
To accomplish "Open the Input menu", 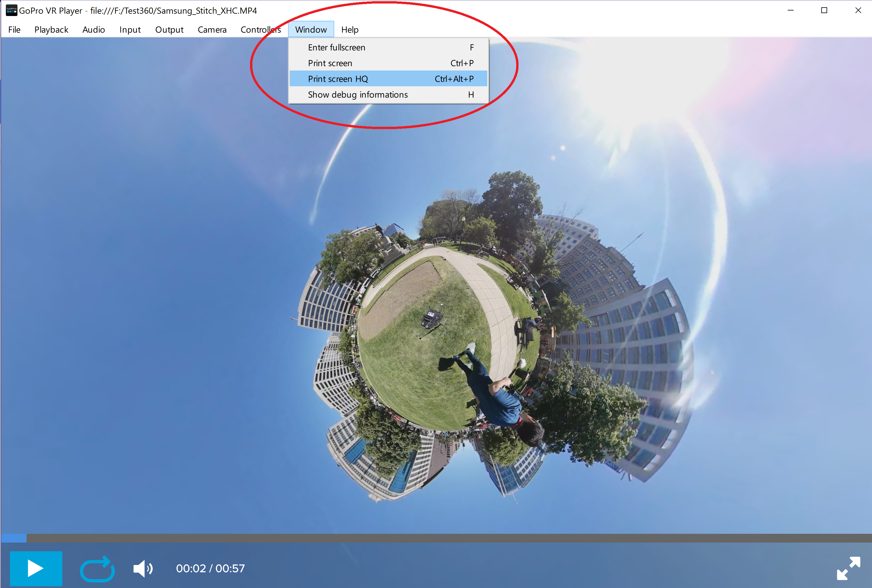I will pyautogui.click(x=130, y=30).
